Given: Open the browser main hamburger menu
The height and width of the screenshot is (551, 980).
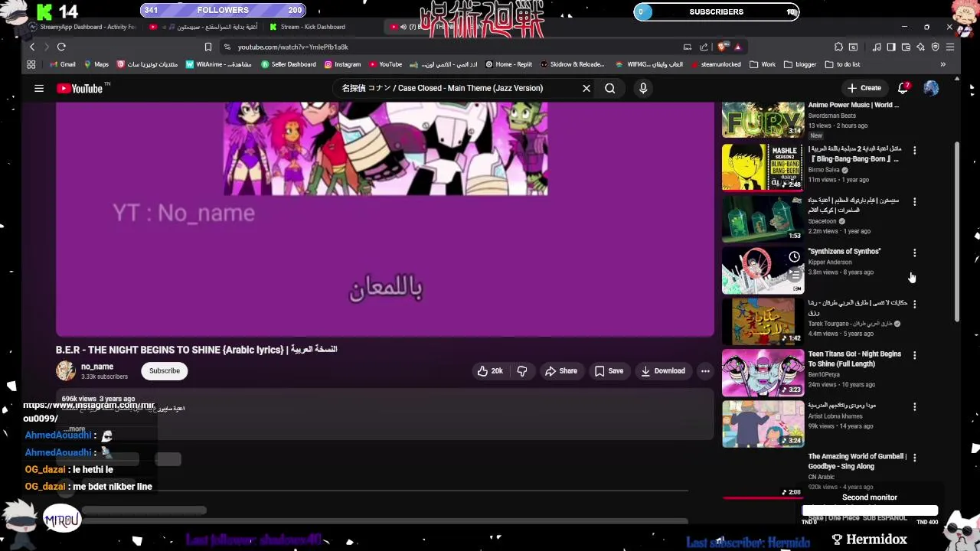Looking at the screenshot, I should pyautogui.click(x=950, y=47).
